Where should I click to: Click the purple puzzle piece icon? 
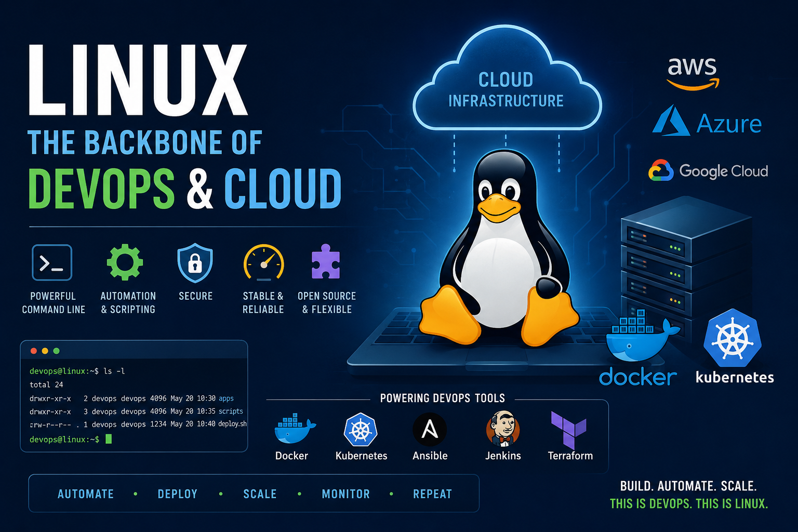pos(326,261)
